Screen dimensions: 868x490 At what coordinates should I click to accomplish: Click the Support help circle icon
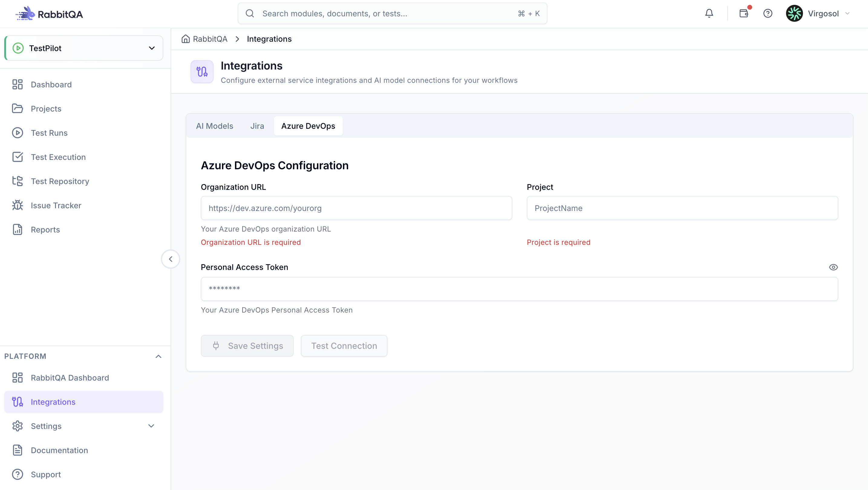click(x=18, y=475)
